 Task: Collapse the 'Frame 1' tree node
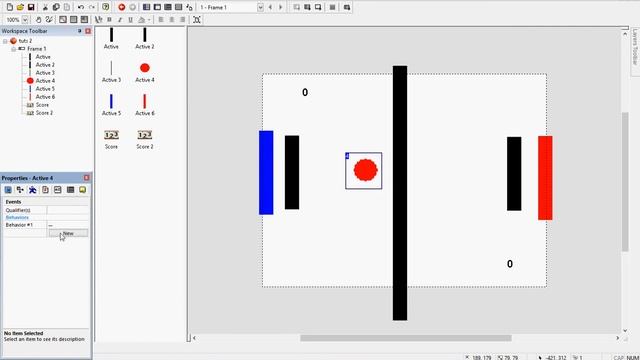click(13, 49)
